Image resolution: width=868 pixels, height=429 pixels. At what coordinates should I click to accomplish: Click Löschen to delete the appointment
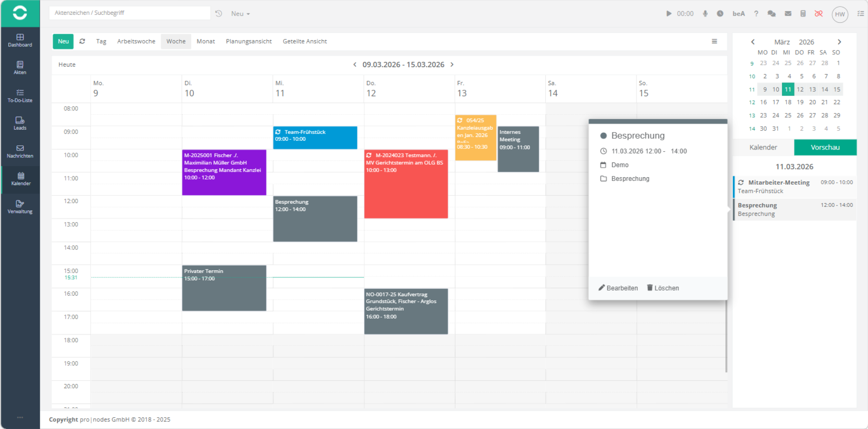[x=663, y=288]
